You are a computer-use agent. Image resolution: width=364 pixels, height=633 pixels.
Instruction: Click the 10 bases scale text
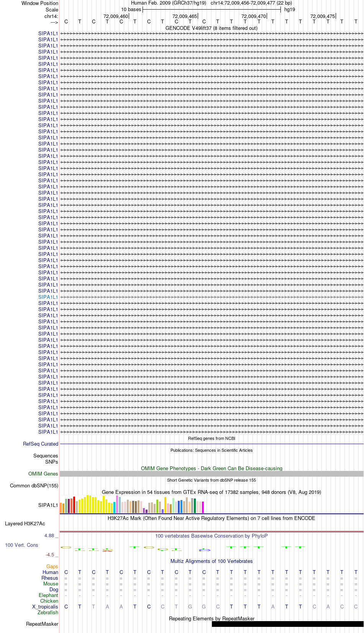pos(131,10)
